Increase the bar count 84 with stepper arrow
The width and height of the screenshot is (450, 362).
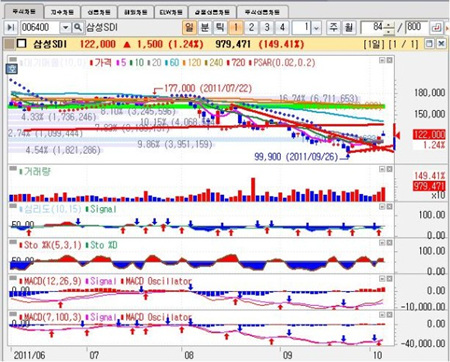click(x=388, y=24)
